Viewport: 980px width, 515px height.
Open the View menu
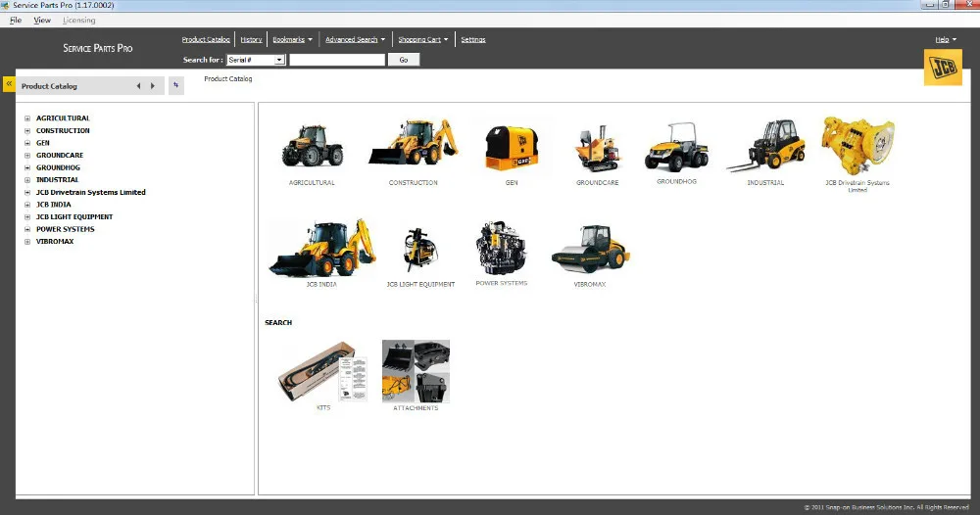tap(42, 20)
